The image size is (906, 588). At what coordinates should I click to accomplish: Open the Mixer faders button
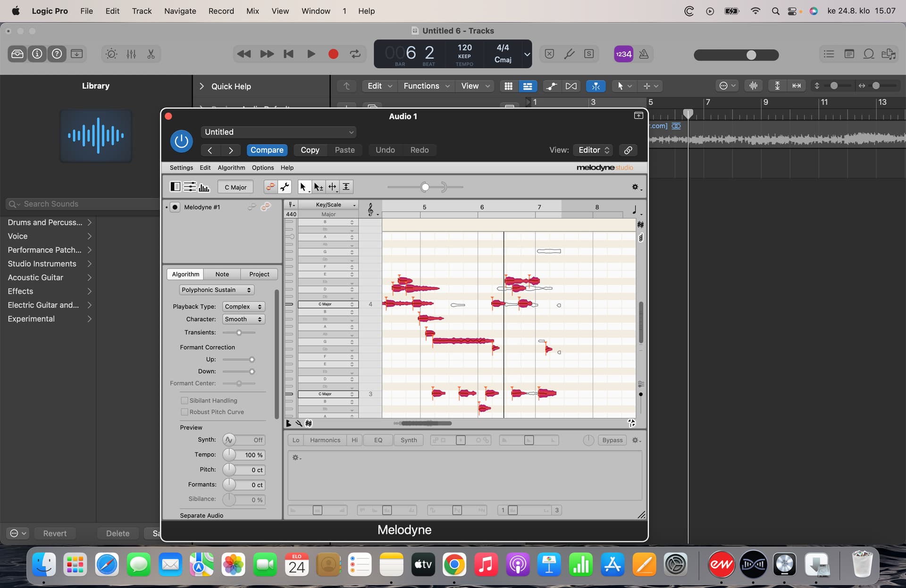(131, 54)
